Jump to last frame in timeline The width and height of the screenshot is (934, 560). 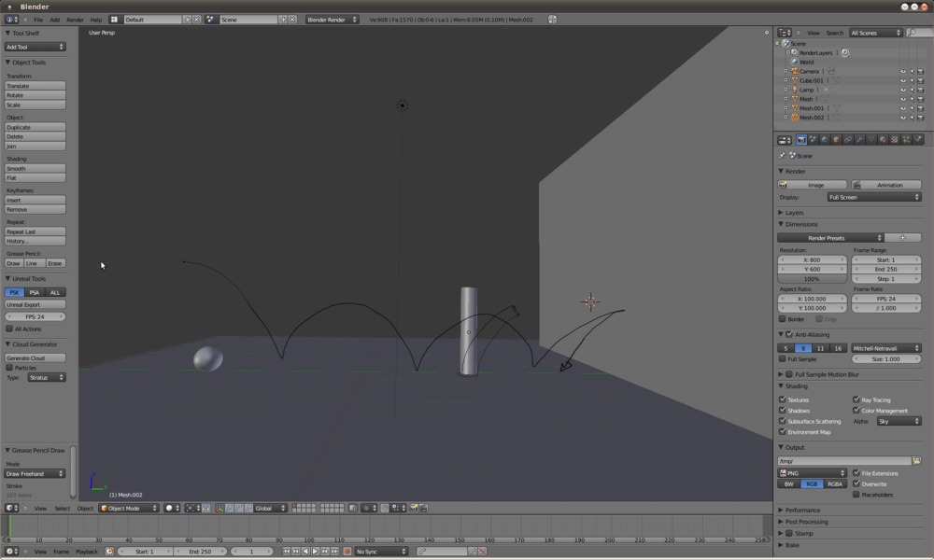334,552
